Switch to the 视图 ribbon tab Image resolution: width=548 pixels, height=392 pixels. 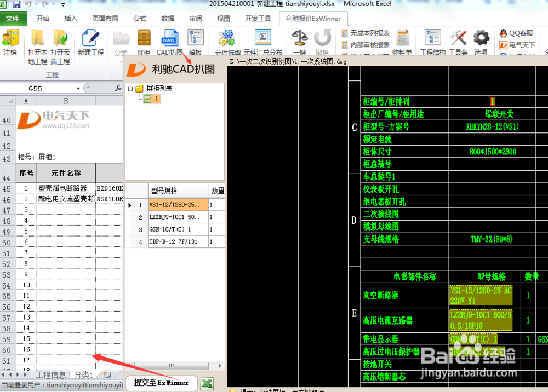point(224,19)
